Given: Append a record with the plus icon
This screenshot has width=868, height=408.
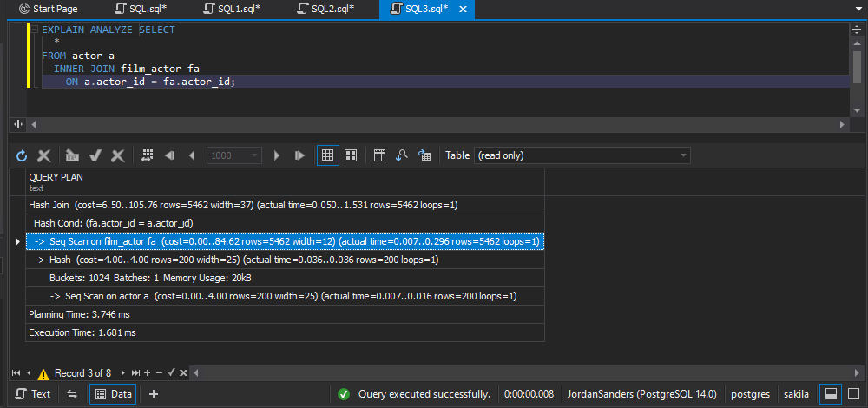Looking at the screenshot, I should (x=148, y=372).
